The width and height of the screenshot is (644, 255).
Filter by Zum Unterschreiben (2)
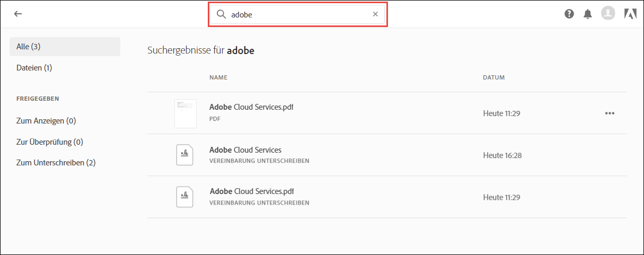tap(56, 163)
